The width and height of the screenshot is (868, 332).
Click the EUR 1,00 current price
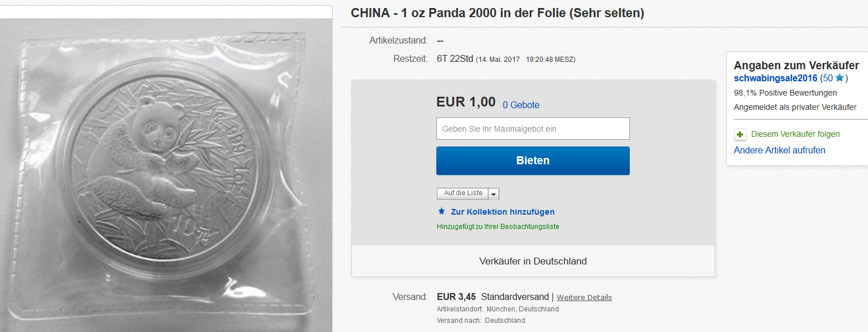coord(466,102)
